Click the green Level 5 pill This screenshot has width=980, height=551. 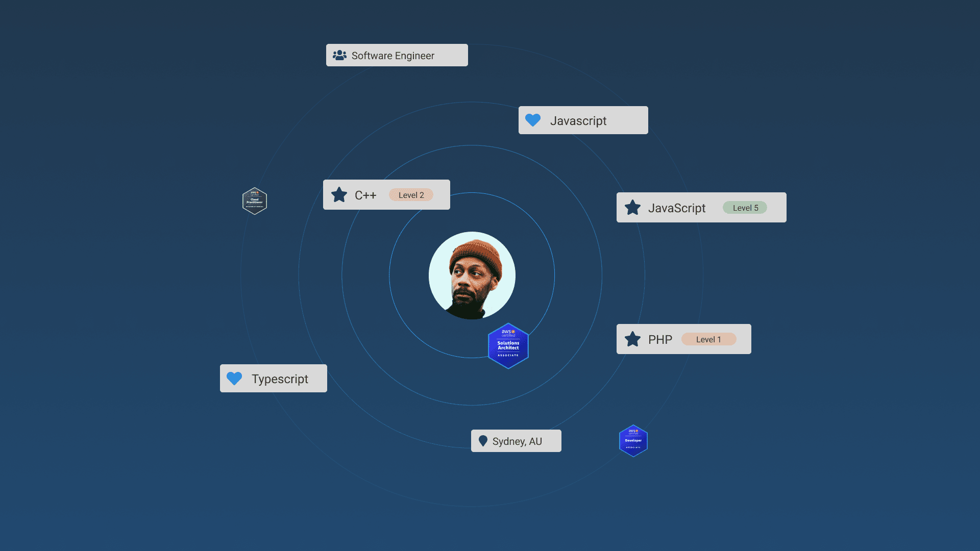click(x=745, y=208)
